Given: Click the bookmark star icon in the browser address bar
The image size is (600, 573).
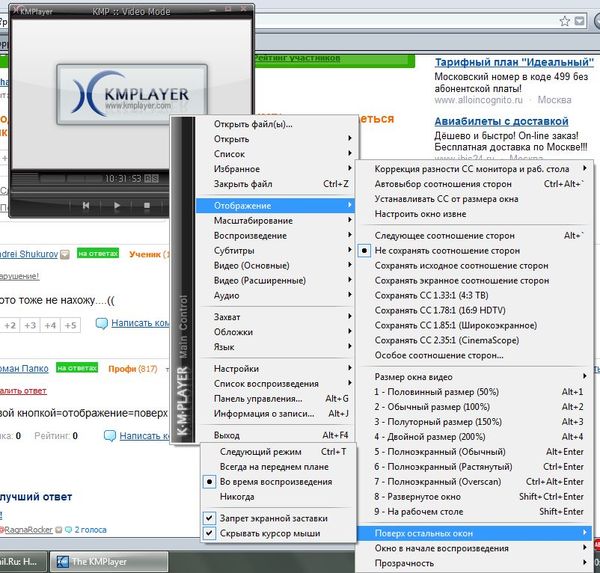Looking at the screenshot, I should [x=564, y=21].
